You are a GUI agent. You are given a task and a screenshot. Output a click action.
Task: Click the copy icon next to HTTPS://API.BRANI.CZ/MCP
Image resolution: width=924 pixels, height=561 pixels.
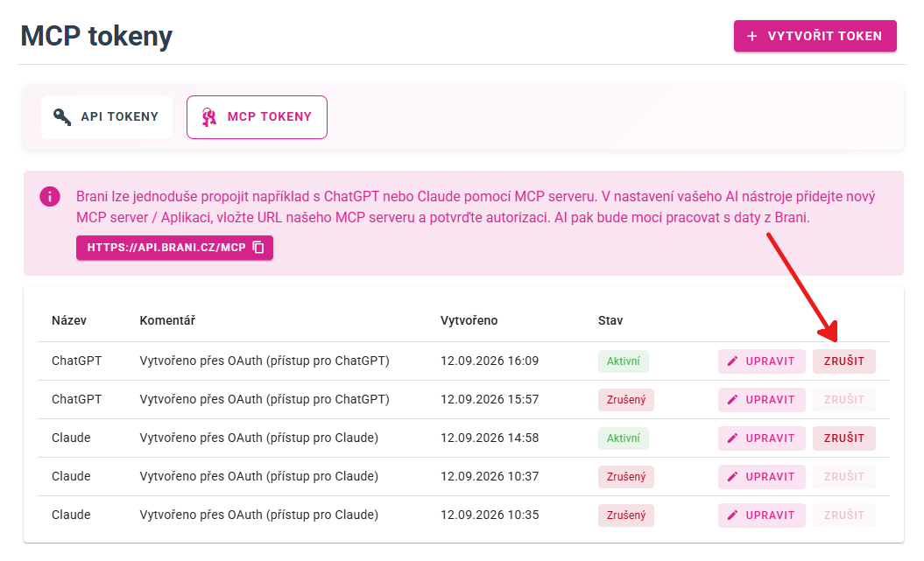[258, 247]
